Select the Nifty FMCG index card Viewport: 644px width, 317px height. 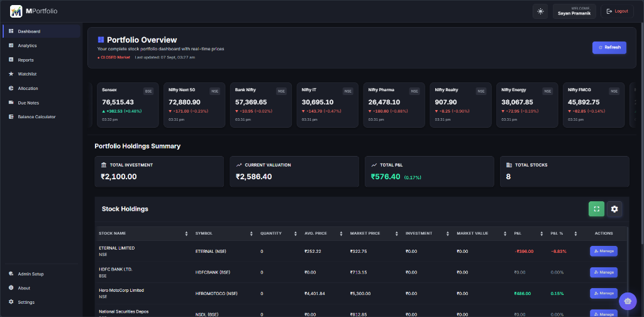(594, 104)
